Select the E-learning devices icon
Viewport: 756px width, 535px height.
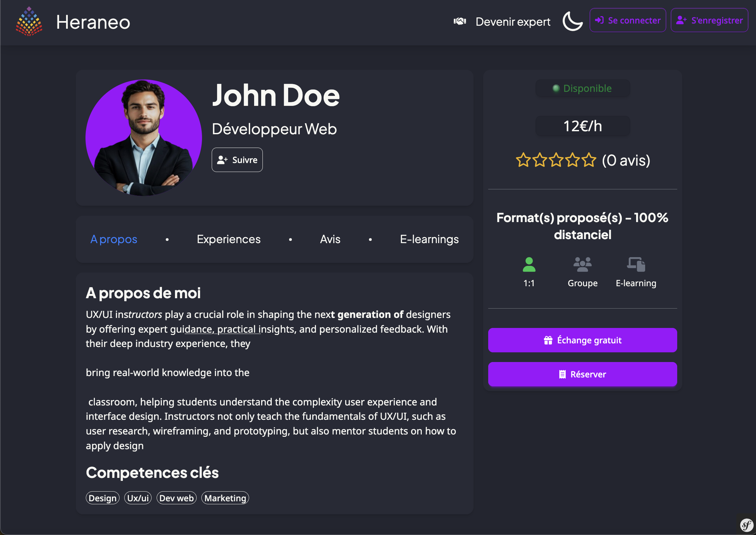[x=636, y=264]
